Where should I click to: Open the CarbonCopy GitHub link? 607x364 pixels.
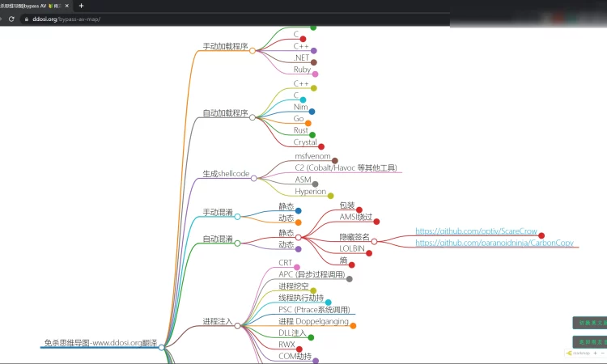tap(495, 243)
